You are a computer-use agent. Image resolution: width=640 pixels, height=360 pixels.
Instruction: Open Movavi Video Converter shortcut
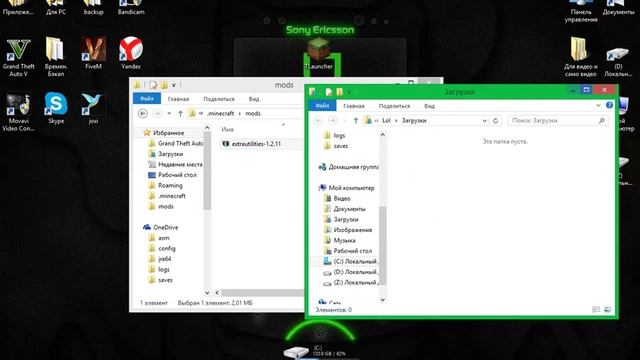(18, 112)
